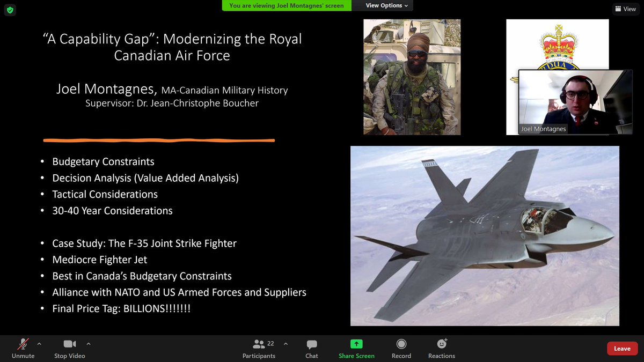Click the crown crest image

point(557,44)
